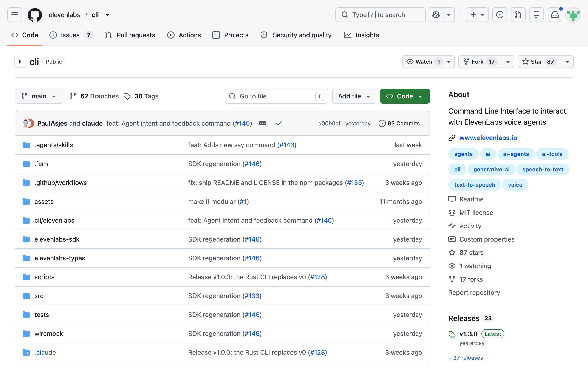Open the elevenlabs-sdk folder
Screen dimensions: 588x368
coord(57,239)
